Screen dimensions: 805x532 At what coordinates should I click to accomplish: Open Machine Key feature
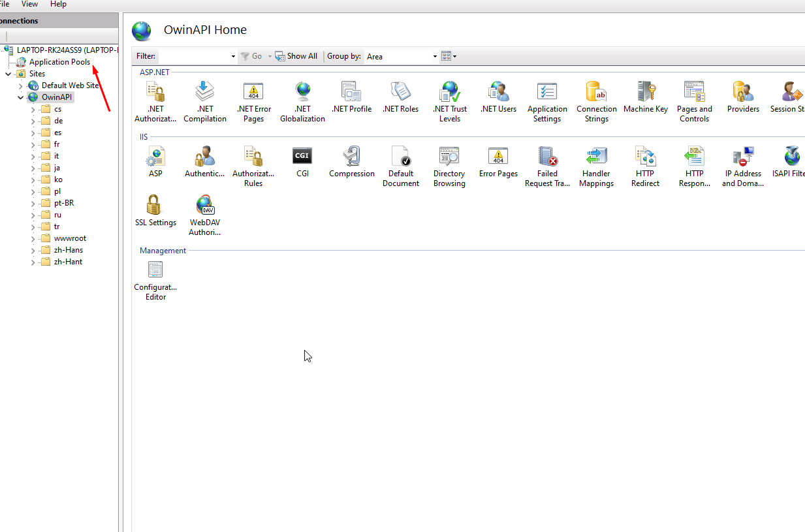tap(646, 97)
